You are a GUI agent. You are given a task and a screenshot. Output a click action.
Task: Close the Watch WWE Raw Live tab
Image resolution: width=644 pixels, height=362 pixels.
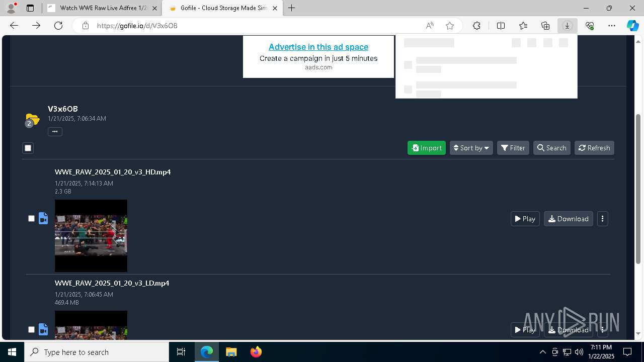point(154,8)
